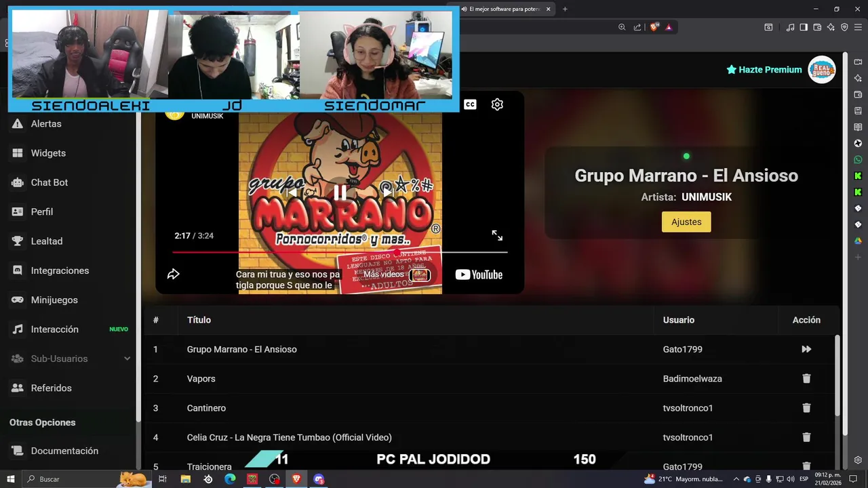Enter fullscreen mode on the video
Image resolution: width=868 pixels, height=488 pixels.
(x=497, y=235)
